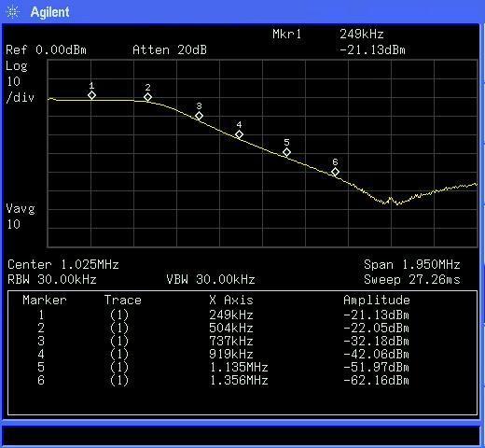Viewport: 485px width, 448px height.
Task: Select the Atten 20dB readout
Action: pos(170,49)
